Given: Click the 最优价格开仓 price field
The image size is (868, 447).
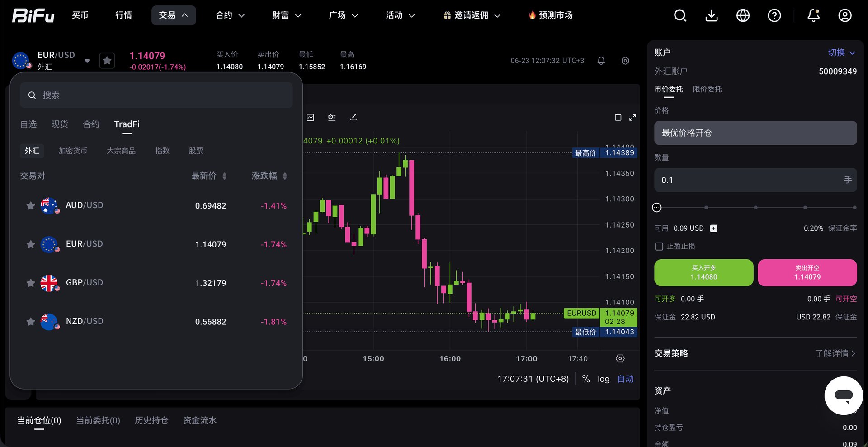Looking at the screenshot, I should point(755,133).
